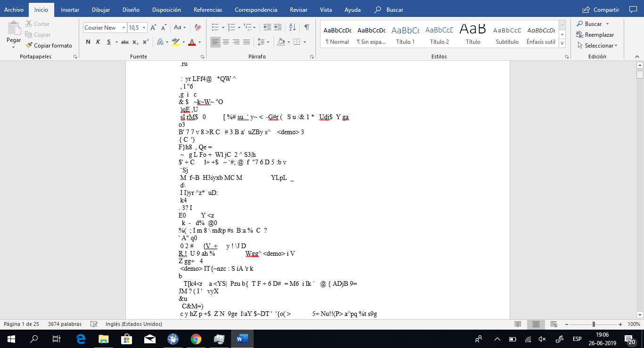The width and height of the screenshot is (644, 348).
Task: Click the numbered list icon
Action: pyautogui.click(x=231, y=27)
